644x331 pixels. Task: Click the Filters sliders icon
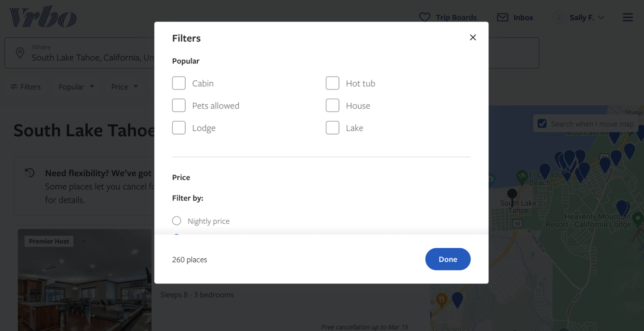[14, 87]
